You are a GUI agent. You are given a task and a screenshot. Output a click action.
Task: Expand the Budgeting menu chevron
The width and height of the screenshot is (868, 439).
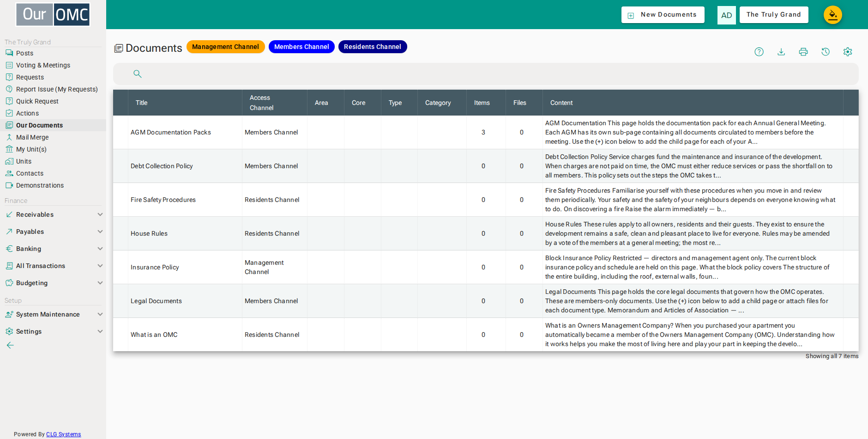pyautogui.click(x=100, y=283)
